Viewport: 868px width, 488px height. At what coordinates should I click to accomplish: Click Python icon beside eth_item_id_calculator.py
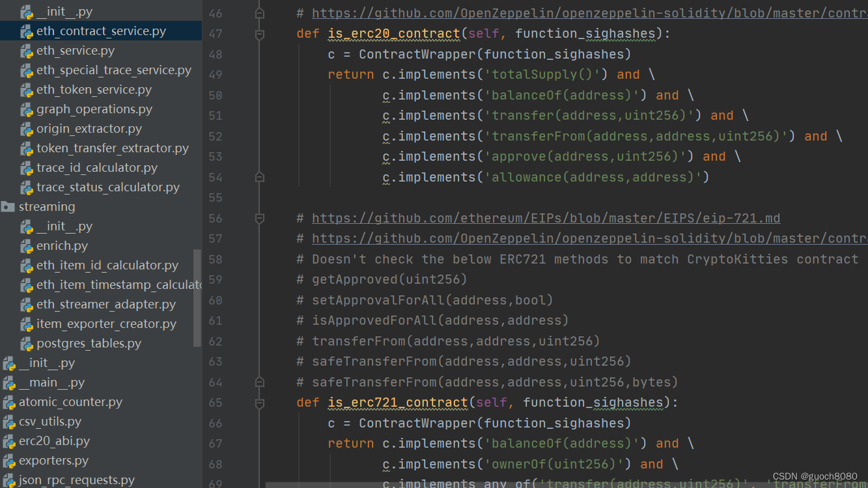coord(27,265)
